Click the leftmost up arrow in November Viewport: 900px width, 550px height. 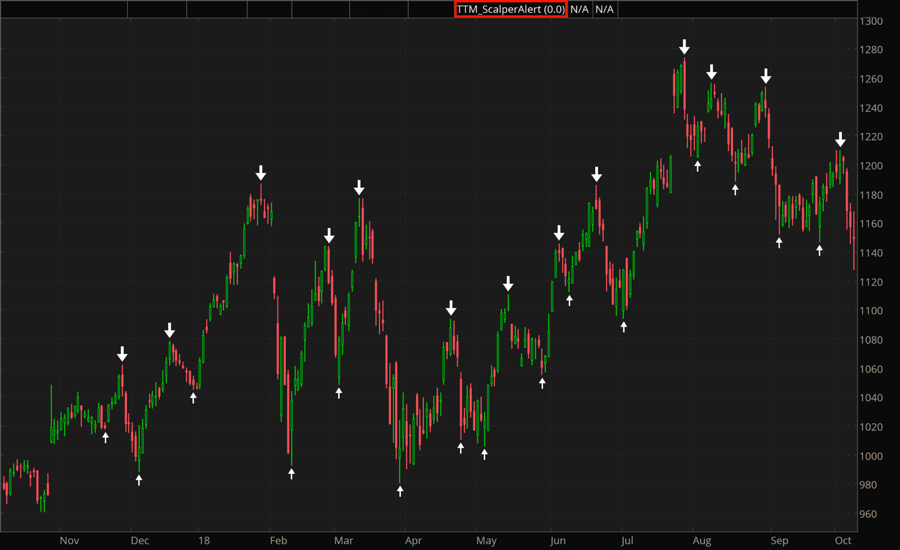[105, 437]
